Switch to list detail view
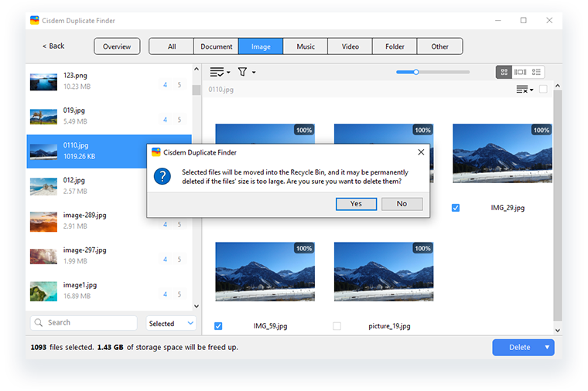Screen dimensions: 588x391 pos(537,72)
